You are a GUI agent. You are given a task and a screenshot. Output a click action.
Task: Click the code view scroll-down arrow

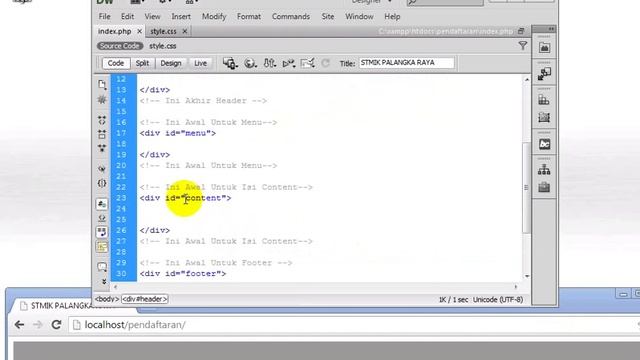(527, 276)
